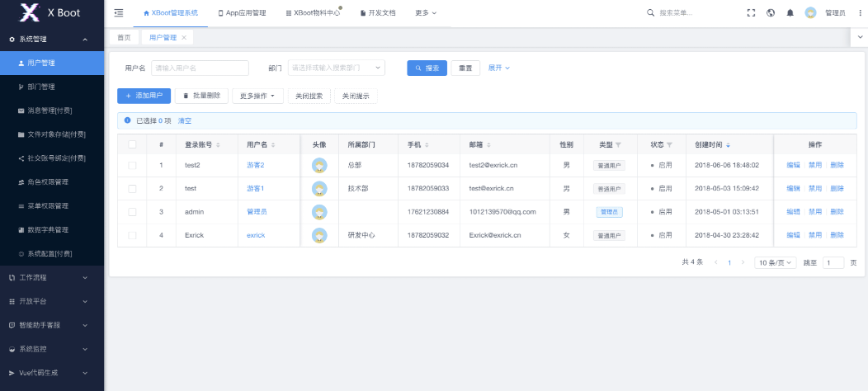Image resolution: width=868 pixels, height=391 pixels.
Task: Sort by 登录账号 column arrows
Action: [218, 145]
